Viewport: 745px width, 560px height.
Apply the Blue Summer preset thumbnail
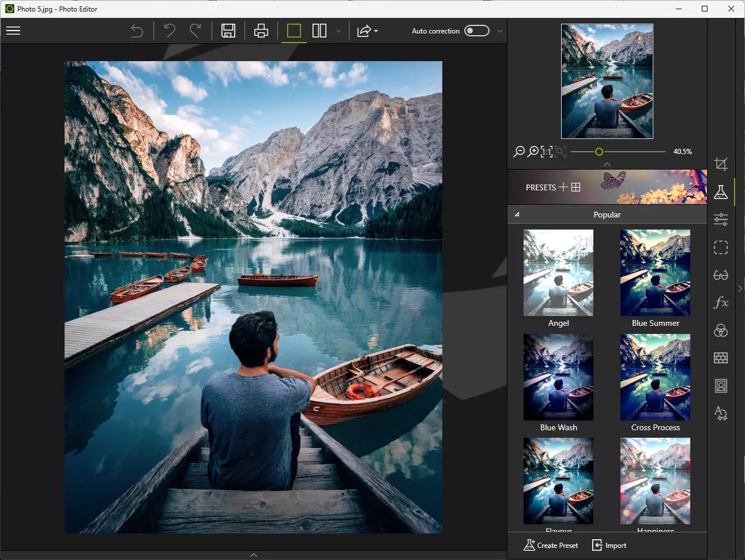point(655,273)
